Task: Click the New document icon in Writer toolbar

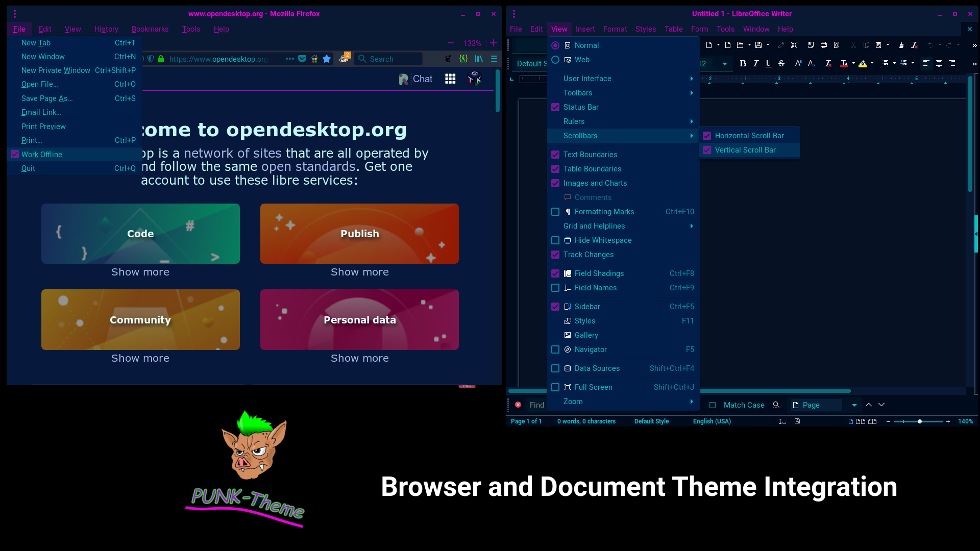Action: 709,45
